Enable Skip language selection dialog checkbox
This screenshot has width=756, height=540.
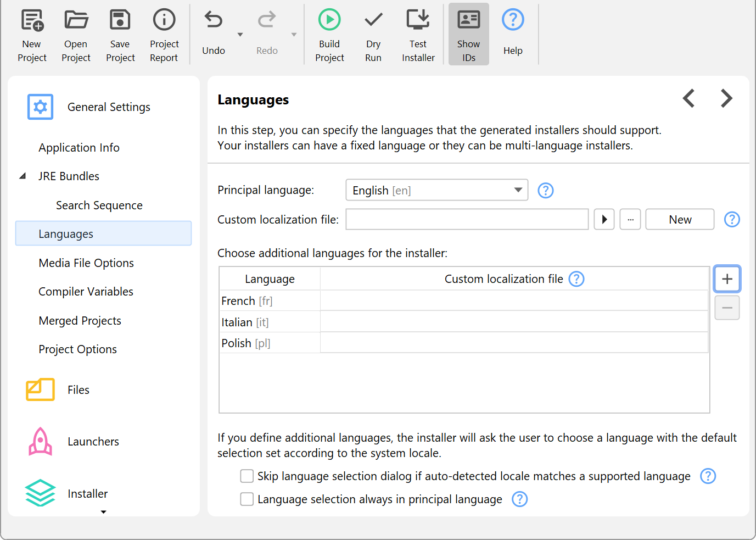tap(247, 476)
